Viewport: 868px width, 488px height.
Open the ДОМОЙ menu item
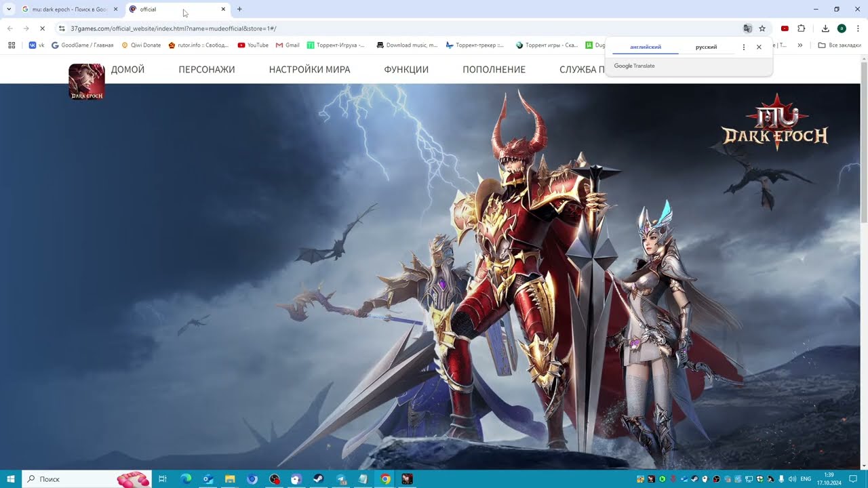(x=127, y=69)
